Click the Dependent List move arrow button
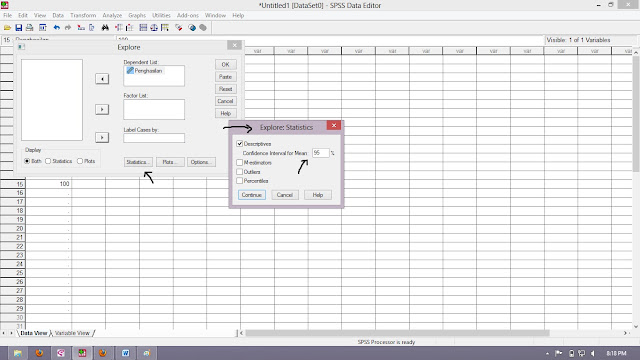This screenshot has height=360, width=640. tap(102, 79)
